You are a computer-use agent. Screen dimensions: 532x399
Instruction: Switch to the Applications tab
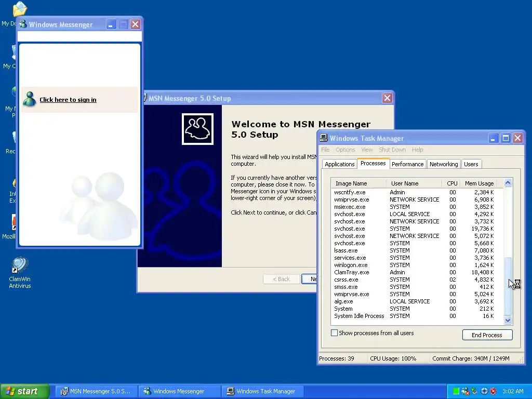tap(339, 164)
